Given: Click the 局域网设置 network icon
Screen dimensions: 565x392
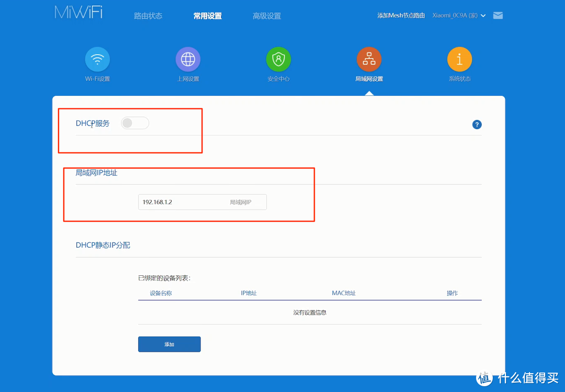Looking at the screenshot, I should [369, 59].
